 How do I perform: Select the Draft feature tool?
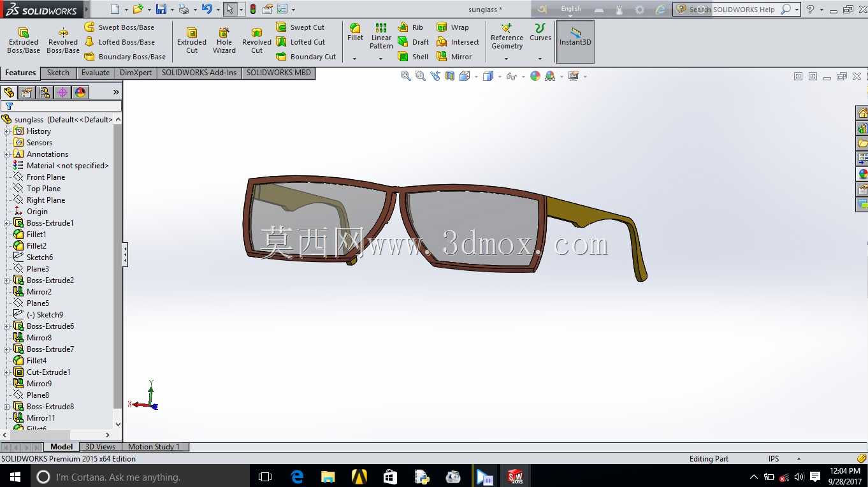click(x=413, y=42)
